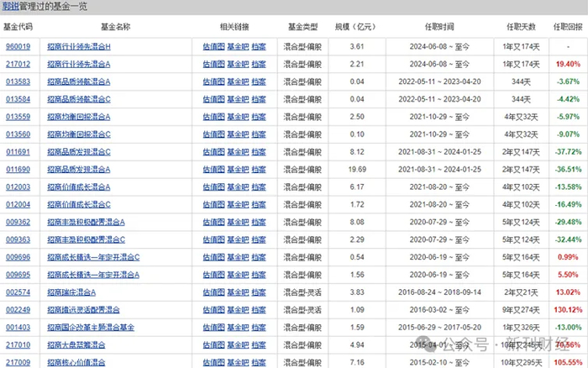Open 估值图 link in the 012004 row
This screenshot has height=368, width=588.
click(213, 204)
